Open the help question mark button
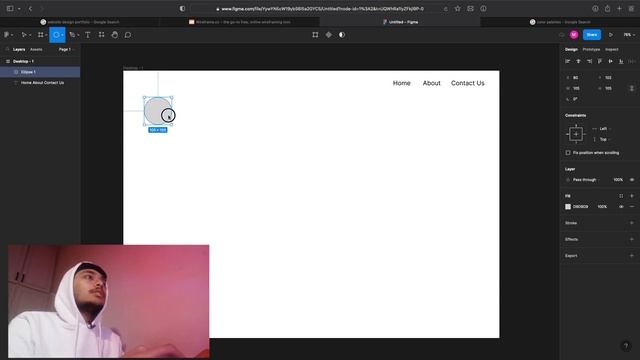640x360 pixels. 626,346
